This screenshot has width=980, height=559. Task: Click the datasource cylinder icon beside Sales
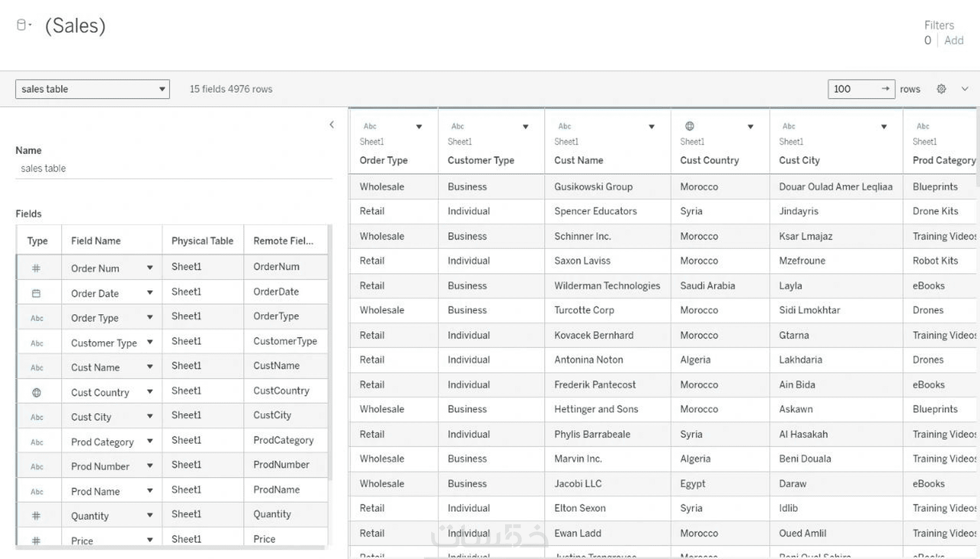click(x=21, y=25)
